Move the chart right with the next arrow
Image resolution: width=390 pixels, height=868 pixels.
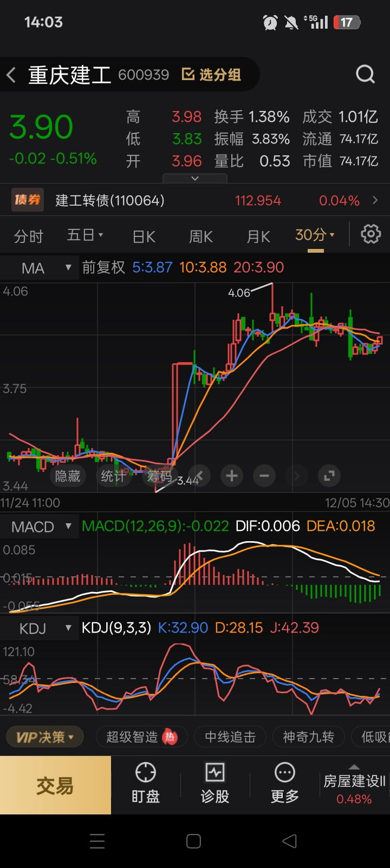tap(297, 476)
